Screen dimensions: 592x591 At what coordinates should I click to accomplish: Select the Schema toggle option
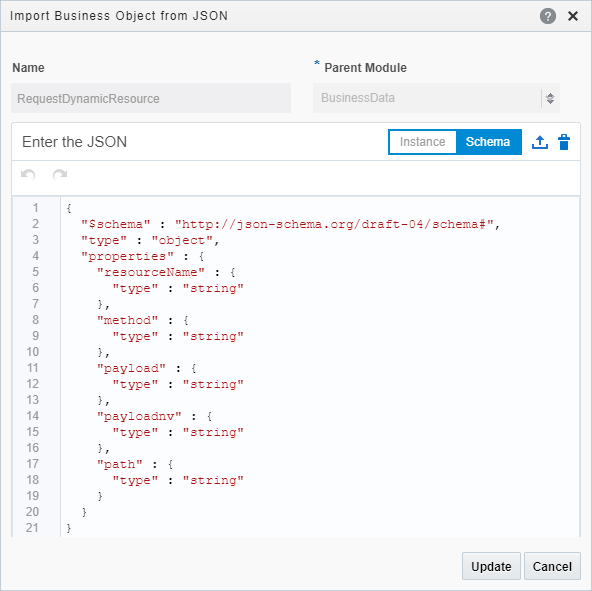pos(488,142)
